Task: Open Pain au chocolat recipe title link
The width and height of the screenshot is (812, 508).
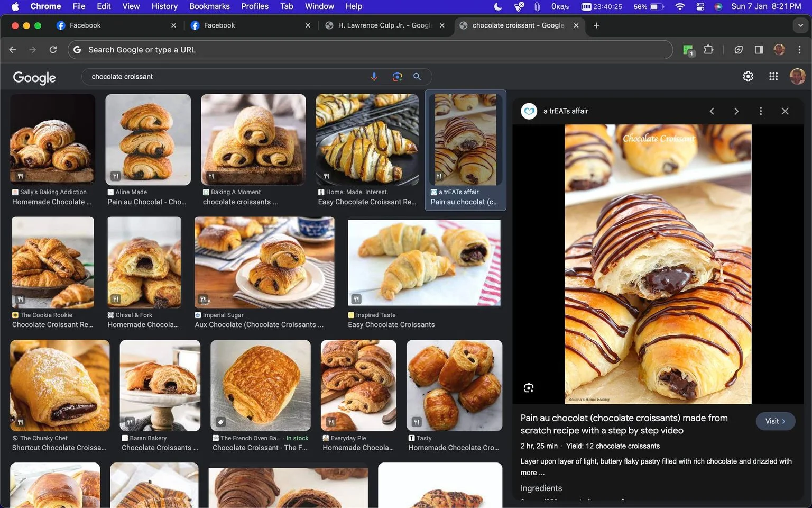Action: pos(624,424)
